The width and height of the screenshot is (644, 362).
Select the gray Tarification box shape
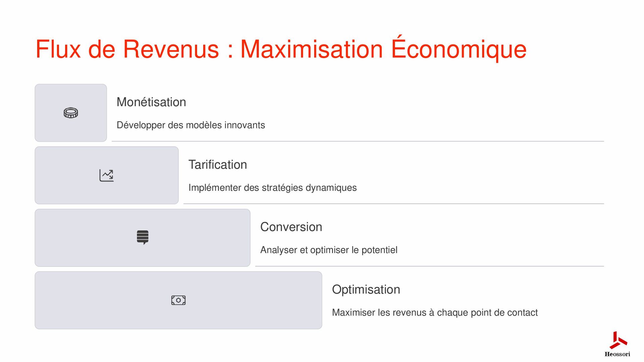[107, 175]
